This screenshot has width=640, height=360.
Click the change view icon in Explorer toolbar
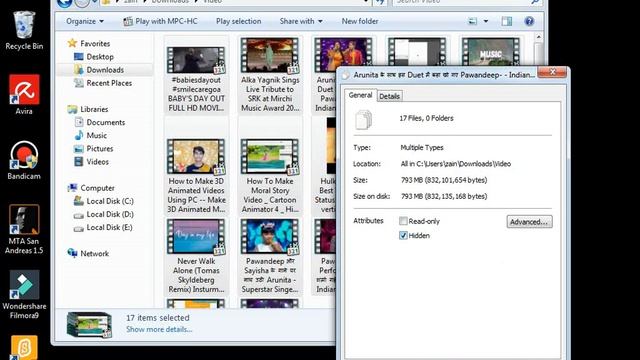(472, 21)
